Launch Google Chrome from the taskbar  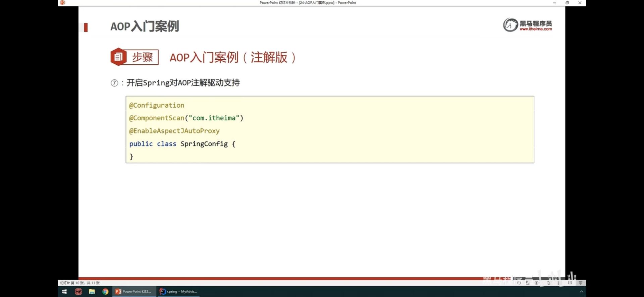[105, 292]
